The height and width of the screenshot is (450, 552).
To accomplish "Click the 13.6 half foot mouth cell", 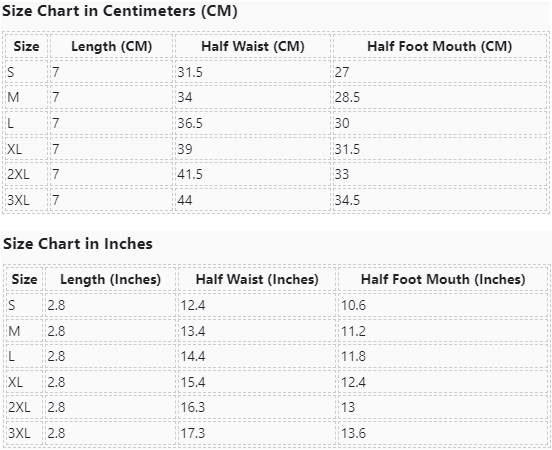I will (x=443, y=433).
